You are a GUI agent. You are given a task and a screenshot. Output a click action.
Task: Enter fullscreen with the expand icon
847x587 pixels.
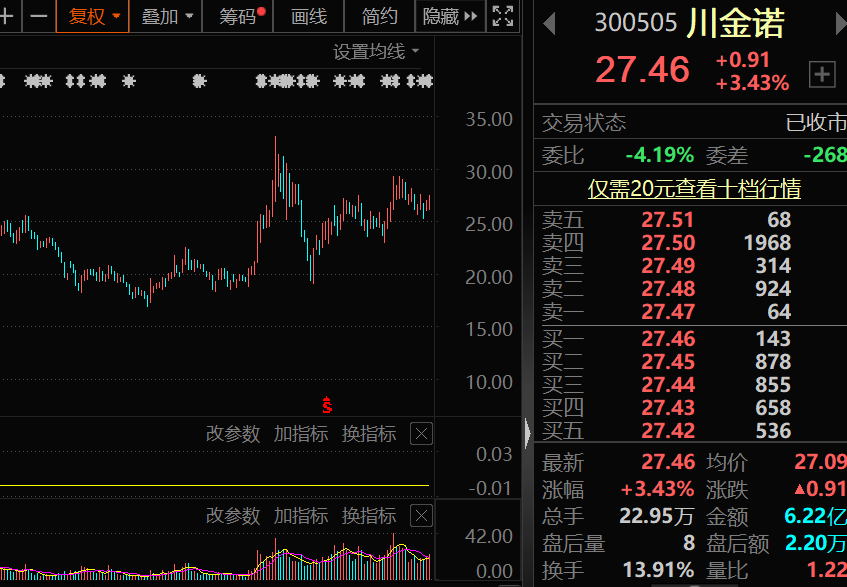pyautogui.click(x=504, y=16)
